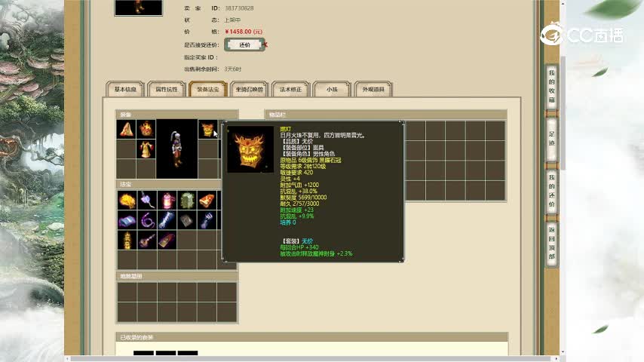Click the horizontal scrollbar right arrow
The height and width of the screenshot is (362, 644).
(x=555, y=359)
